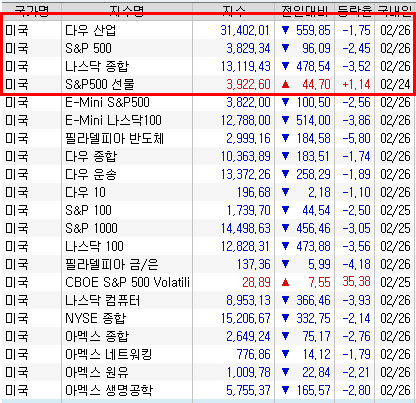Click percent change -1.75

pyautogui.click(x=356, y=30)
